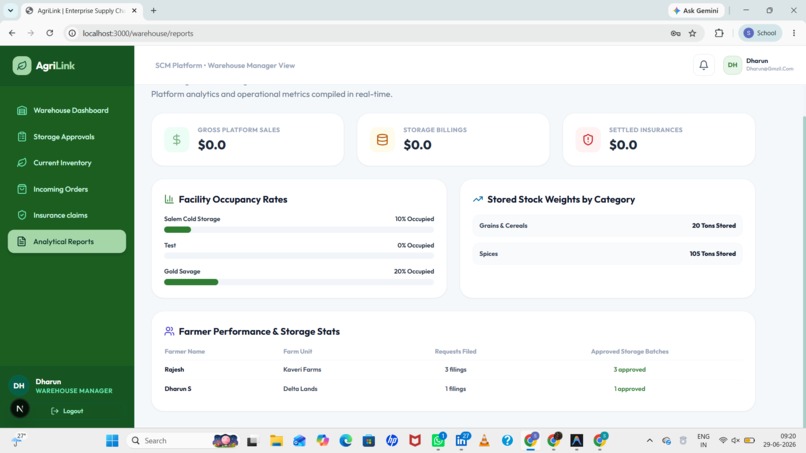Screen dimensions: 806x453
Task: Click the trend arrow icon beside Stored Stock Weights
Action: (x=478, y=199)
